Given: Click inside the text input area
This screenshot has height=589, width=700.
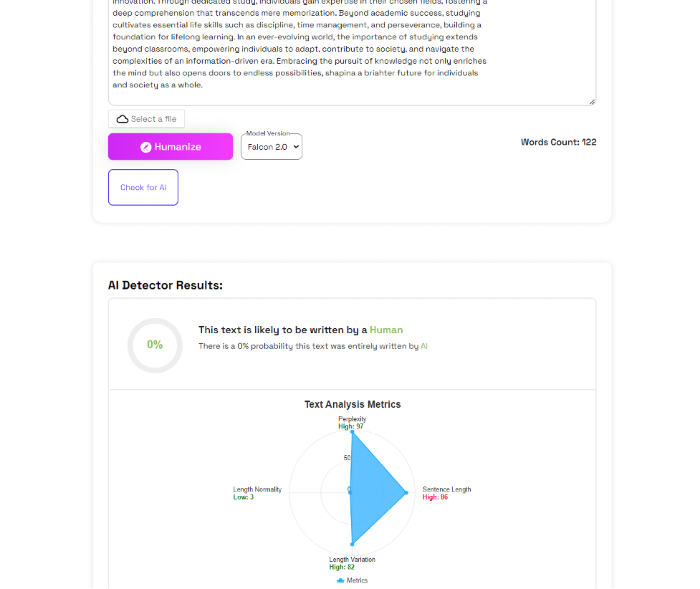Looking at the screenshot, I should coord(351,50).
